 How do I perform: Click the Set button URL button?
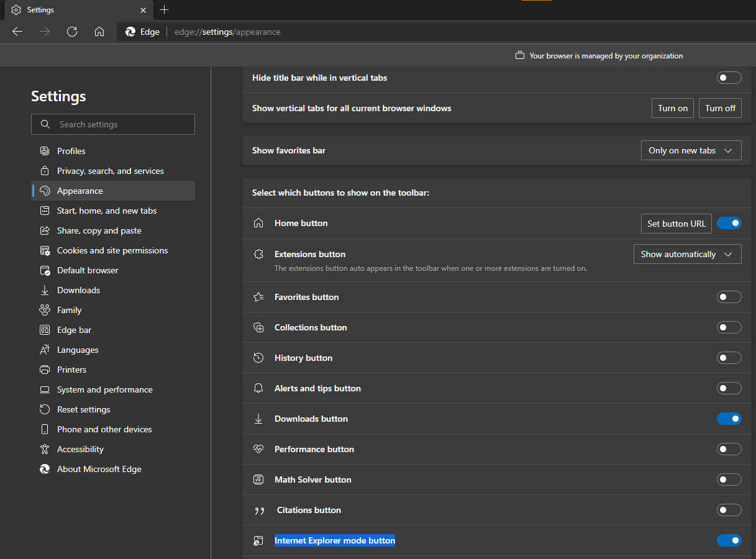click(676, 224)
